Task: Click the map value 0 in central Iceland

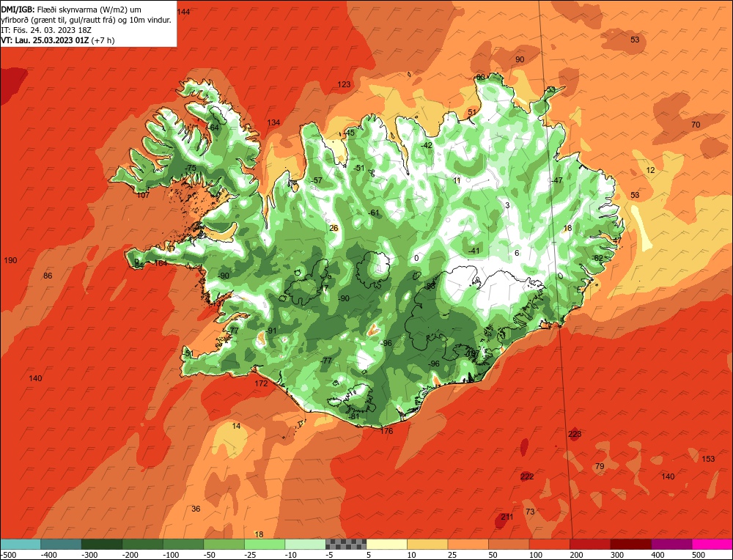Action: pyautogui.click(x=416, y=258)
